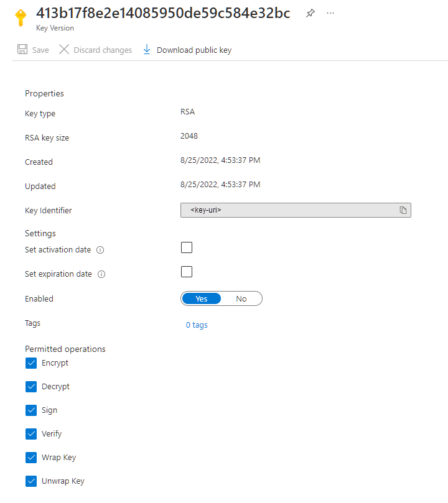Open the more options ellipsis menu
Image resolution: width=448 pixels, height=503 pixels.
(330, 12)
